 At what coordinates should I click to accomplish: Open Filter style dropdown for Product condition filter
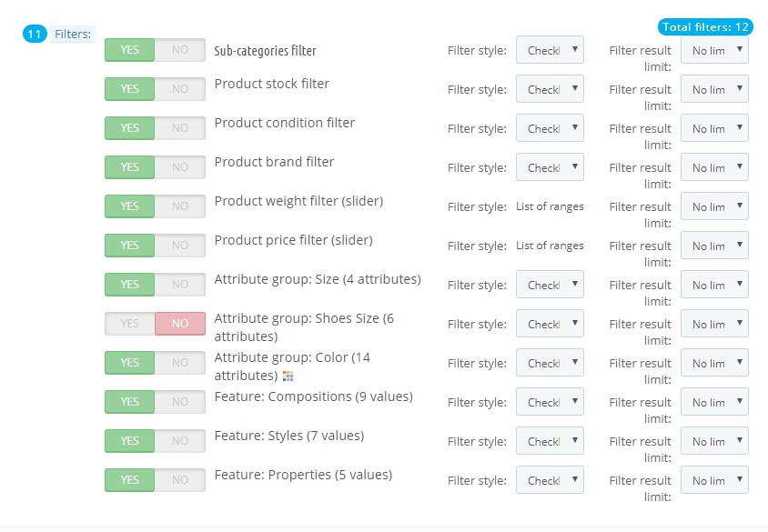[x=550, y=128]
